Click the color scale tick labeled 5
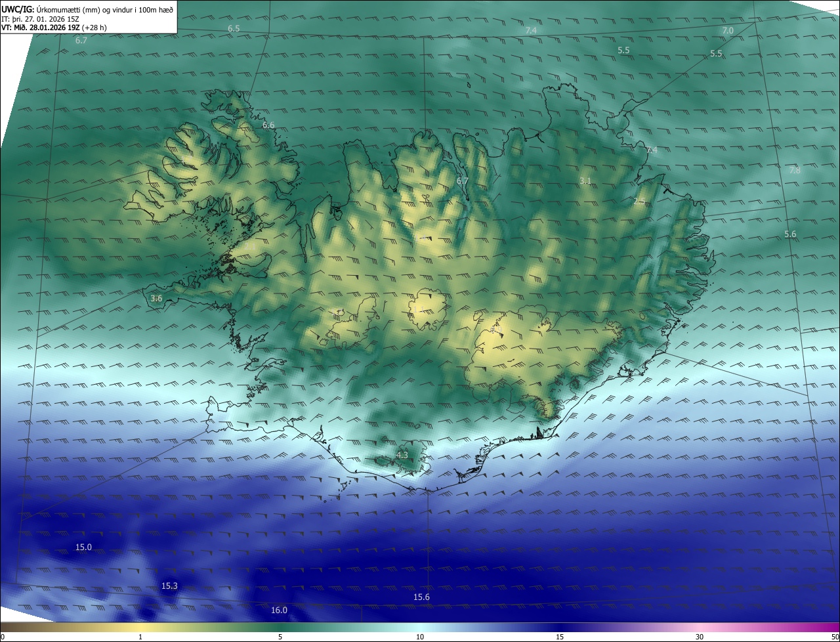This screenshot has height=642, width=840. [280, 637]
